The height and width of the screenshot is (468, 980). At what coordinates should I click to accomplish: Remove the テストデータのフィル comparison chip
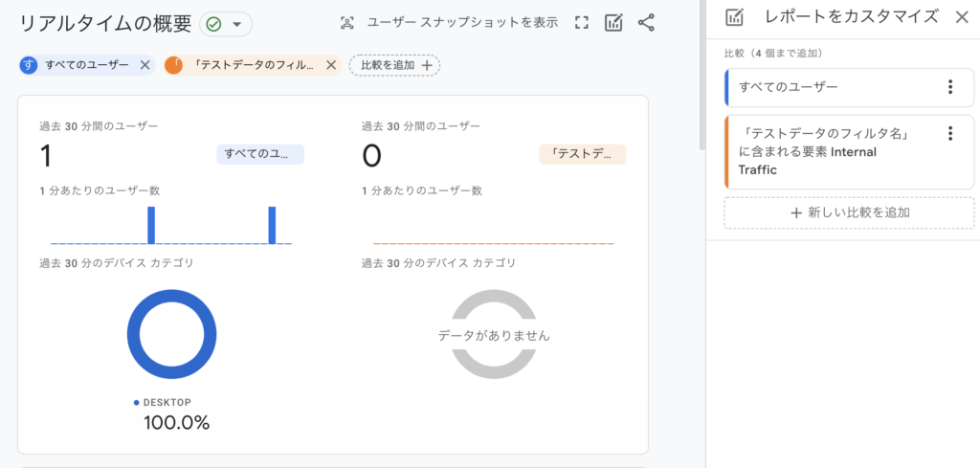[x=331, y=65]
